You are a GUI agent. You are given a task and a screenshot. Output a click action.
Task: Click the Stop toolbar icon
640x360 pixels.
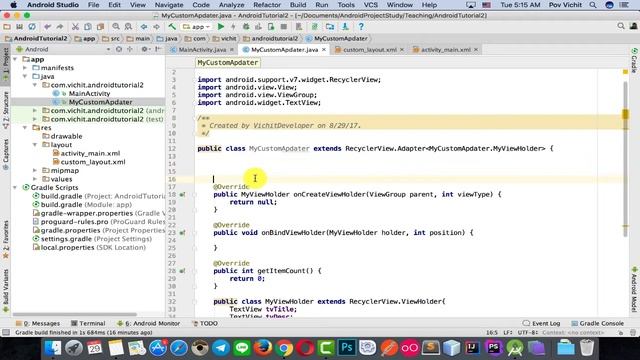pyautogui.click(x=284, y=27)
